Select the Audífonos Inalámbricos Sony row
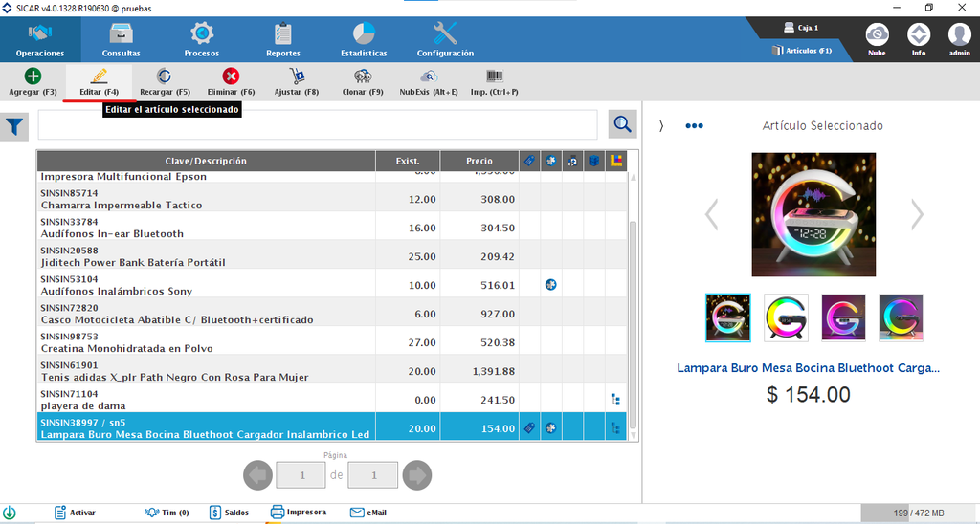 click(x=332, y=285)
